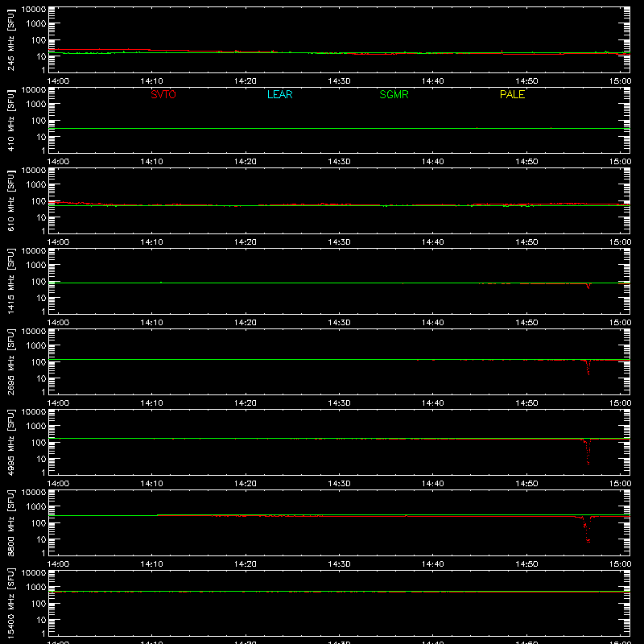Click 14:10 label under the 245 MHz panel
The height and width of the screenshot is (644, 644).
click(151, 81)
